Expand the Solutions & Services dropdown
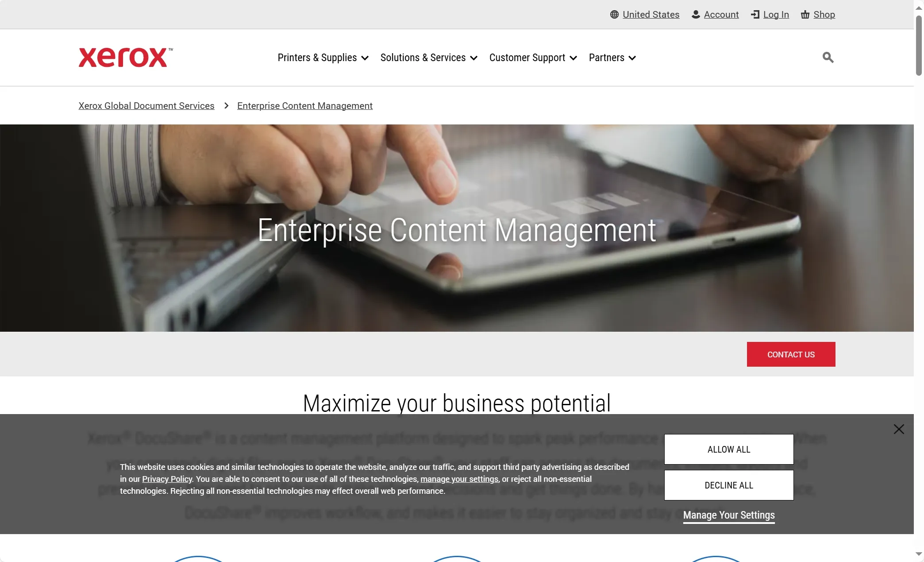The width and height of the screenshot is (924, 562). (x=429, y=58)
